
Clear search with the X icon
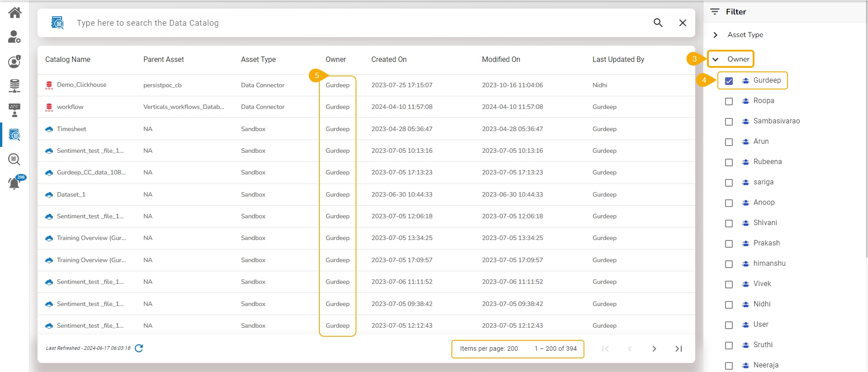tap(683, 23)
